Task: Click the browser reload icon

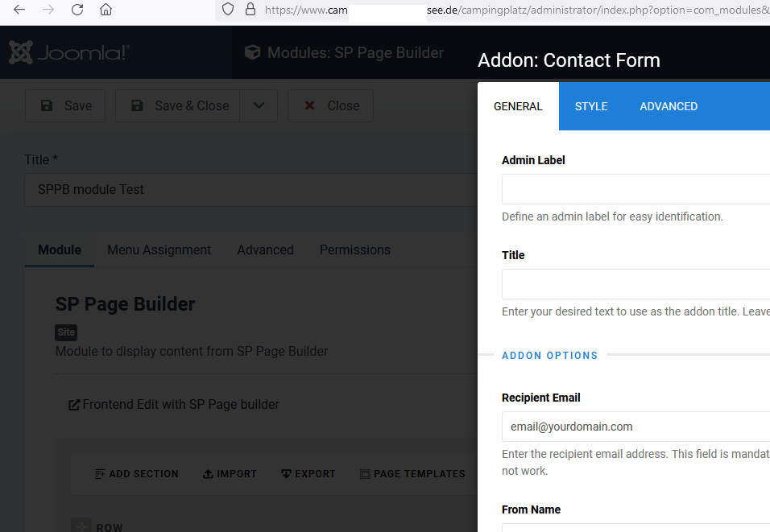Action: click(x=77, y=10)
